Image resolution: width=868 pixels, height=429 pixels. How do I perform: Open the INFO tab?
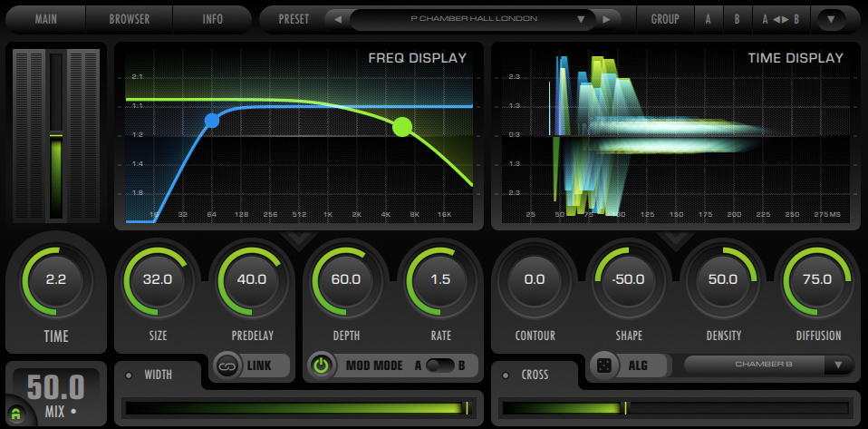click(213, 19)
